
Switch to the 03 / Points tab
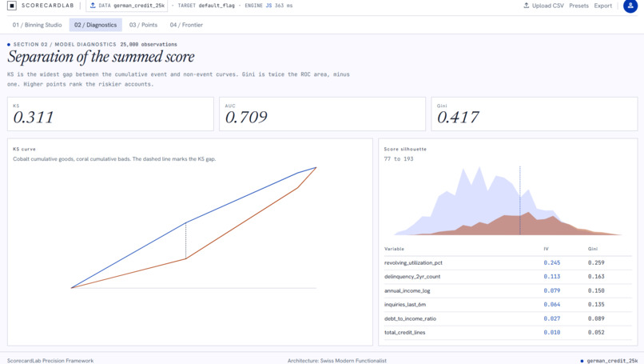pyautogui.click(x=143, y=25)
